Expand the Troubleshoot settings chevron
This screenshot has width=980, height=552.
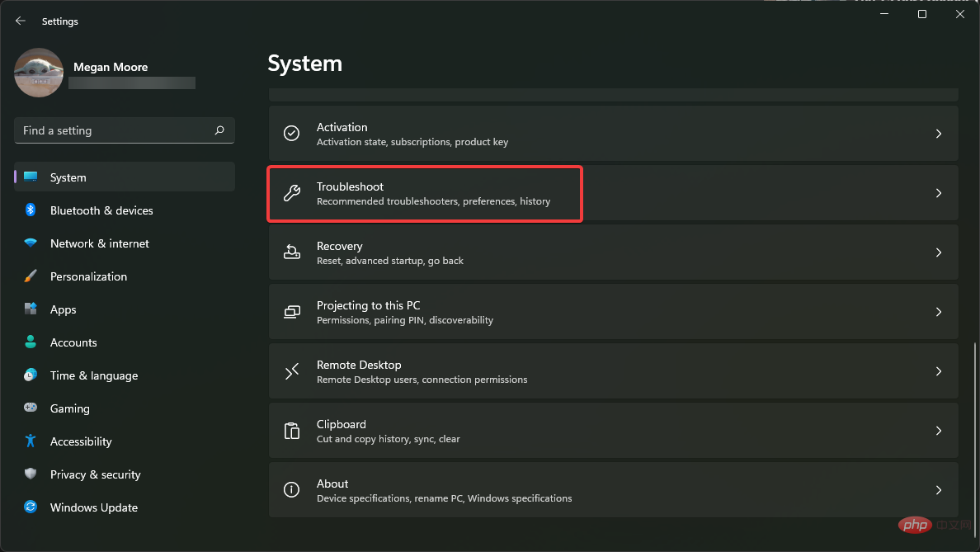(x=938, y=192)
